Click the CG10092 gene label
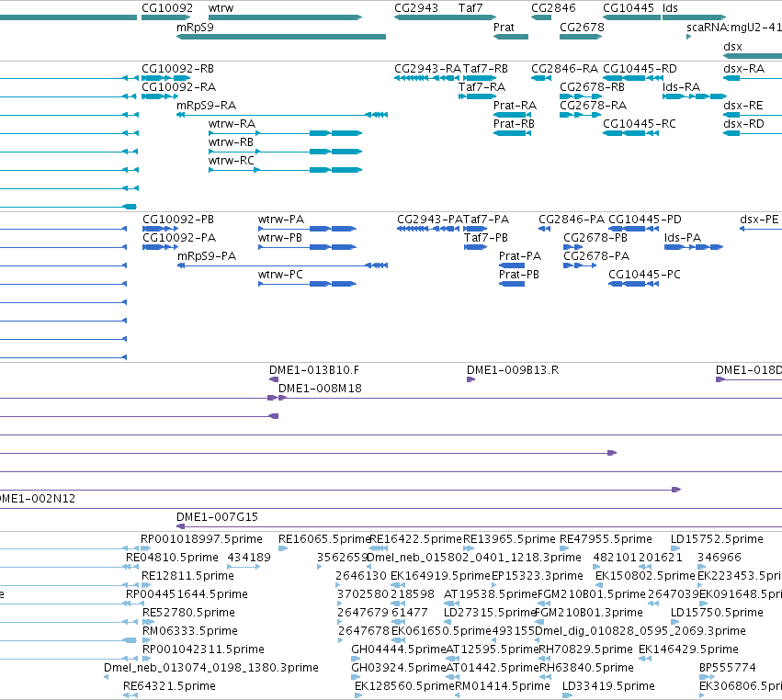The height and width of the screenshot is (700, 782). pos(167,8)
